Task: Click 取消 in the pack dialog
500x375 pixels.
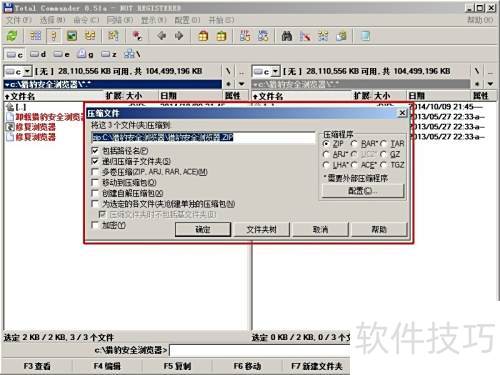Action: coord(320,229)
